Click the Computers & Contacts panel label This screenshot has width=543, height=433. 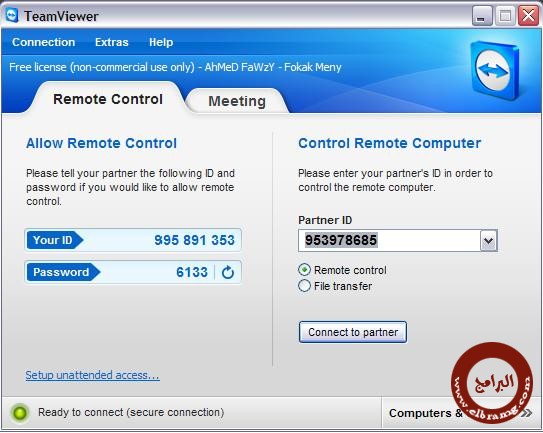point(426,413)
